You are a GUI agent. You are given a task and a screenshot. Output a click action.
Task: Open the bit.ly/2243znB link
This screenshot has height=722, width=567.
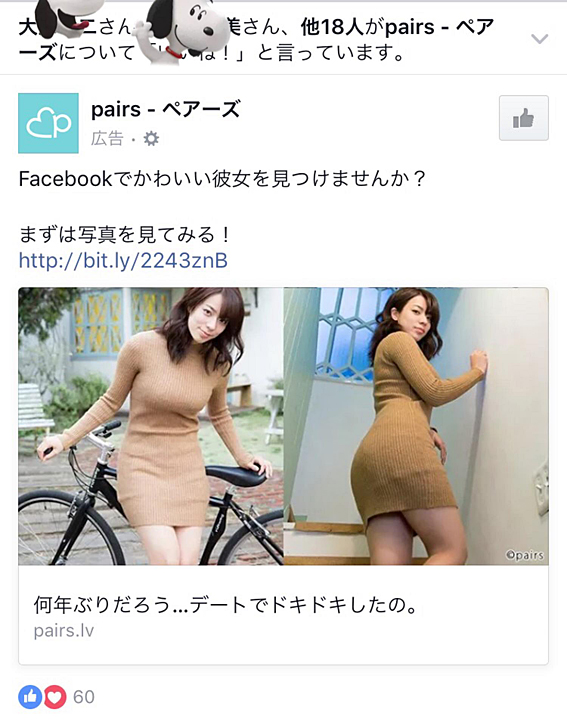123,261
